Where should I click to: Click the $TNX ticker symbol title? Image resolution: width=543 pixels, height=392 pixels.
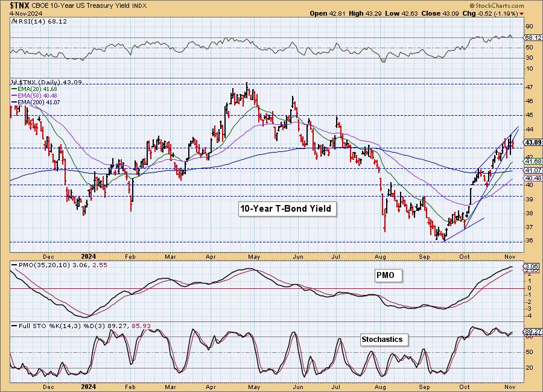tap(20, 5)
